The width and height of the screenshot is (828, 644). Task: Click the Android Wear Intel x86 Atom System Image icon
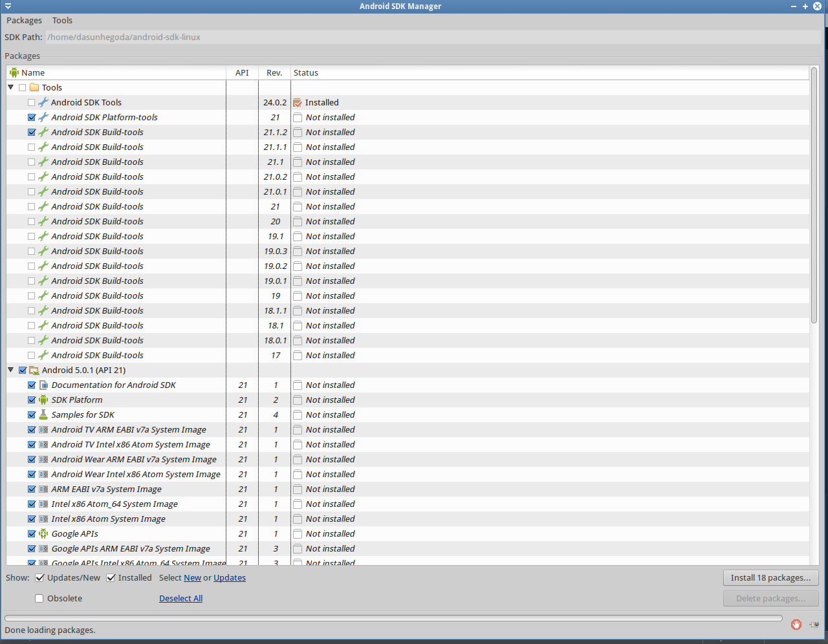43,474
